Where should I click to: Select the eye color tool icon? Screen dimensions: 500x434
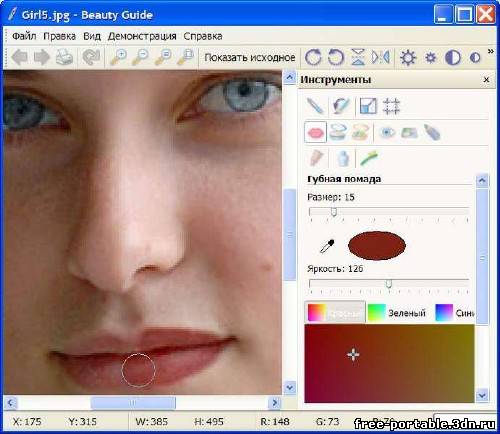click(387, 133)
